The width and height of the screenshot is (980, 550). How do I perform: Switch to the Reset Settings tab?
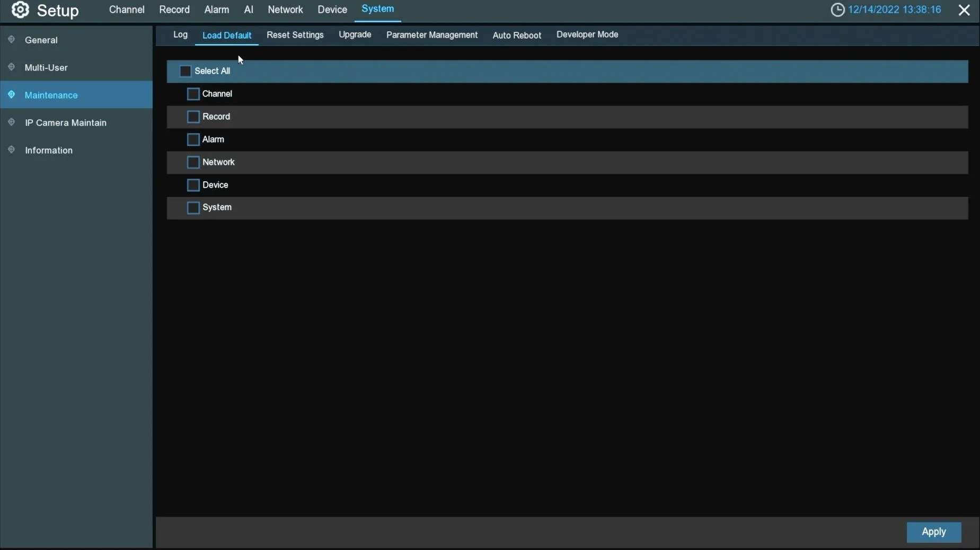click(295, 35)
